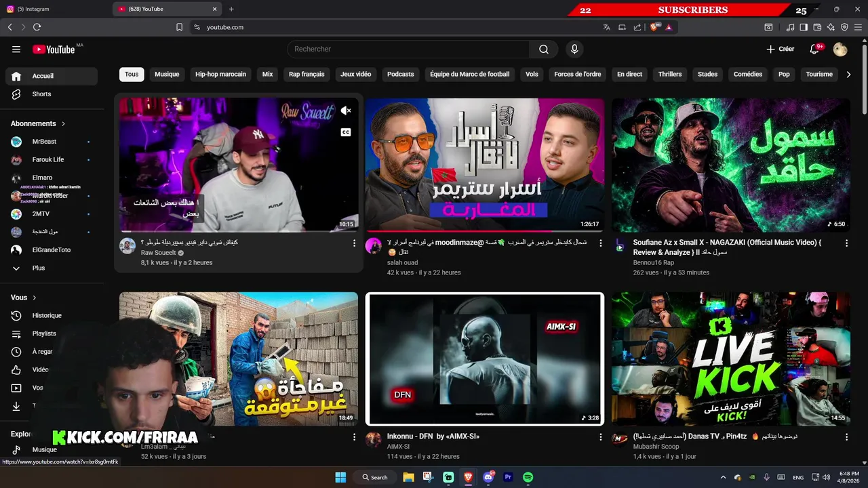Open the Bennou16 Rap channel name
The height and width of the screenshot is (488, 868).
[x=654, y=262]
